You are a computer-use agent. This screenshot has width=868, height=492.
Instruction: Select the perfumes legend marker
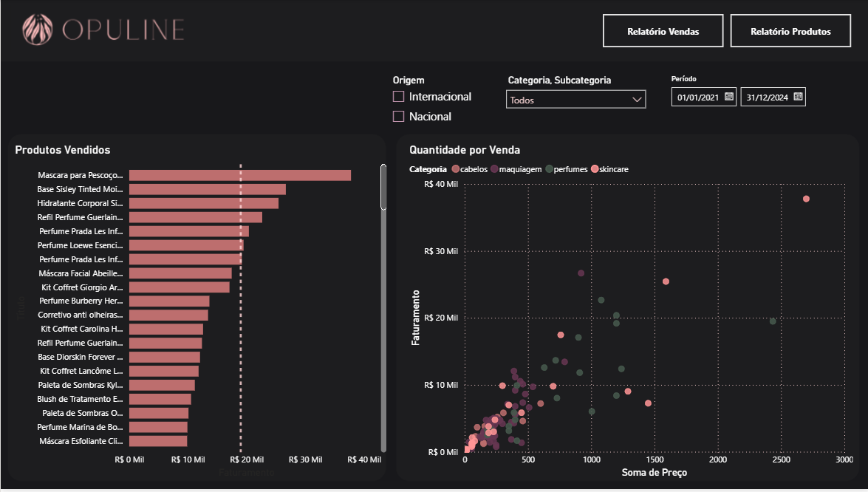pyautogui.click(x=549, y=169)
